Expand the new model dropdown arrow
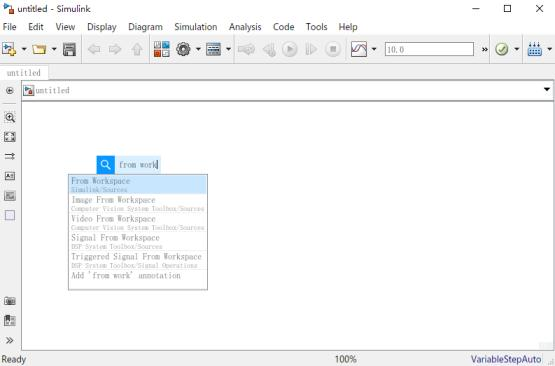555x366 pixels. click(24, 49)
